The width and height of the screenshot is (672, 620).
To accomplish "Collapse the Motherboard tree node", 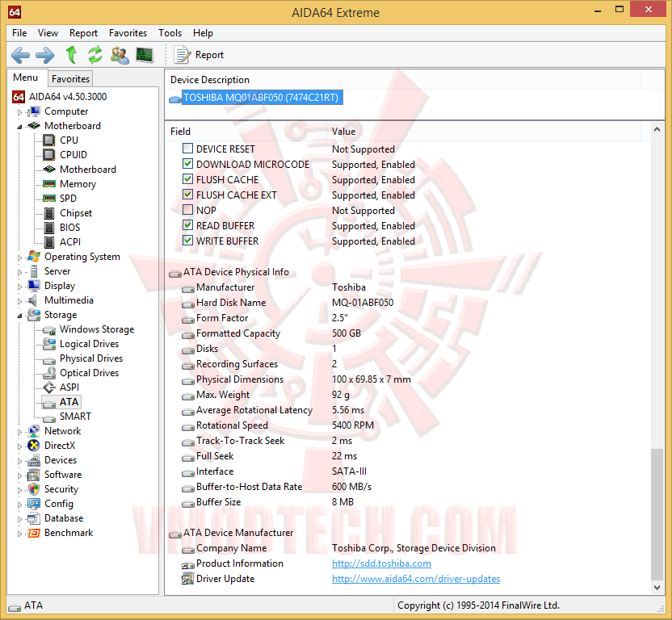I will tap(19, 127).
